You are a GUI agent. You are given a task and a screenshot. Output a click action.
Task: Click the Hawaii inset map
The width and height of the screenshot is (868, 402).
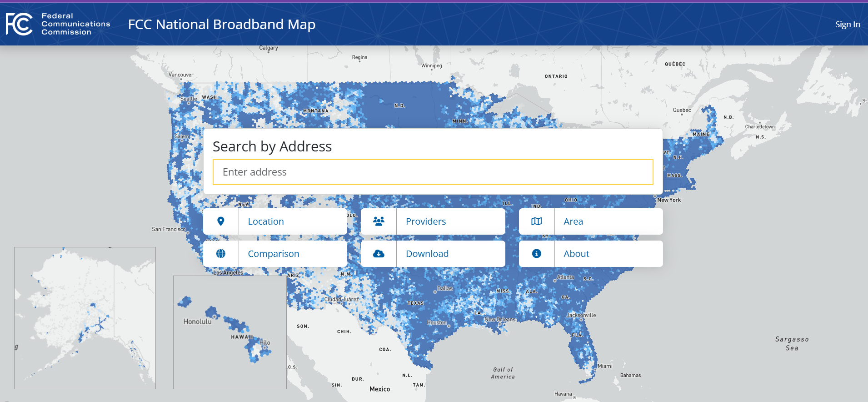point(230,332)
